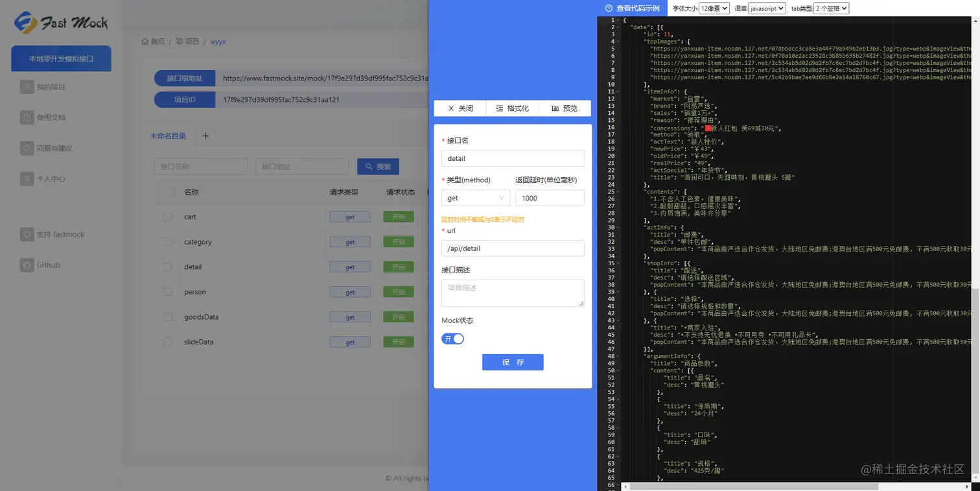Open the 类型(method) get dropdown

coord(476,198)
